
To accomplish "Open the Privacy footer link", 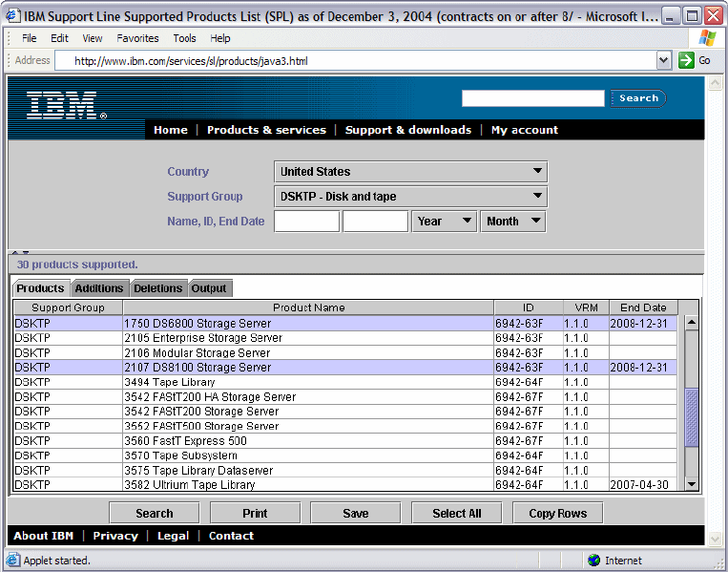I will (x=115, y=536).
